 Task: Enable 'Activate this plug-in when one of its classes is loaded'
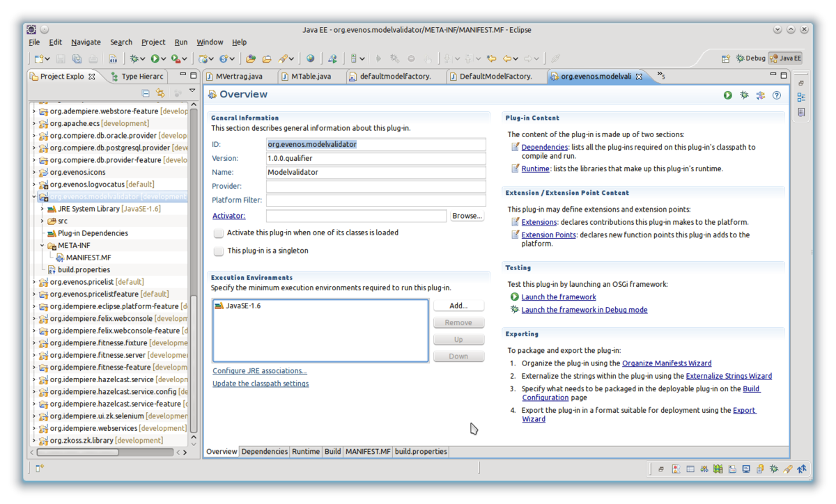pos(219,233)
